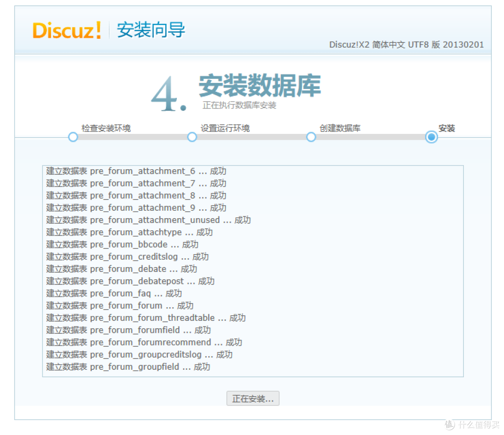Click the pre_forum_faq log line
The width and height of the screenshot is (504, 435).
114,293
